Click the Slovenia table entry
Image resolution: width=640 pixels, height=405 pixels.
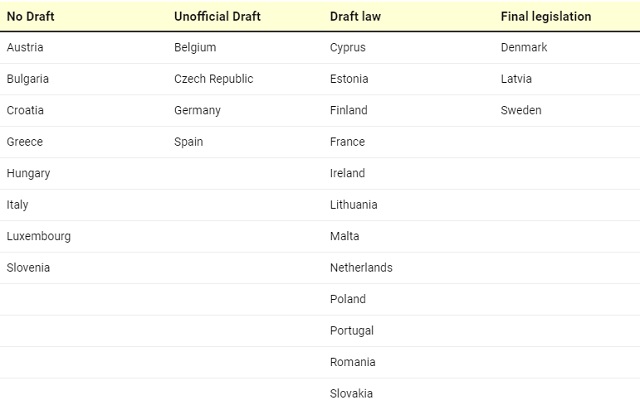28,268
